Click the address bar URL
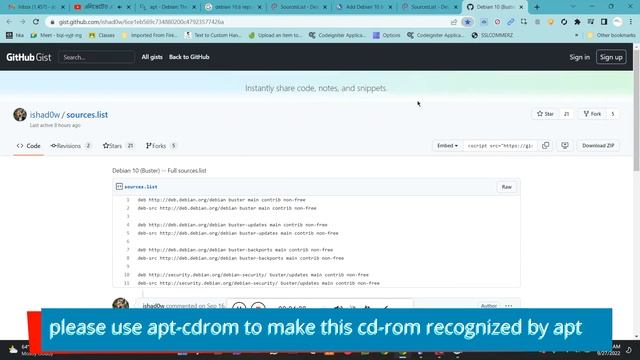 141,22
